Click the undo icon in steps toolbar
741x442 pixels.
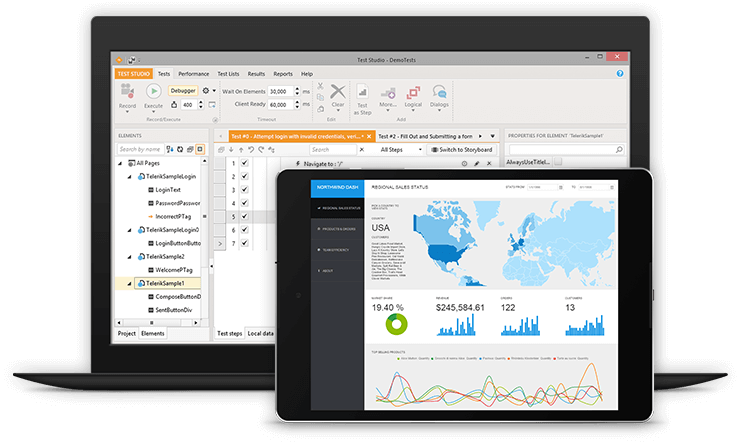click(251, 150)
